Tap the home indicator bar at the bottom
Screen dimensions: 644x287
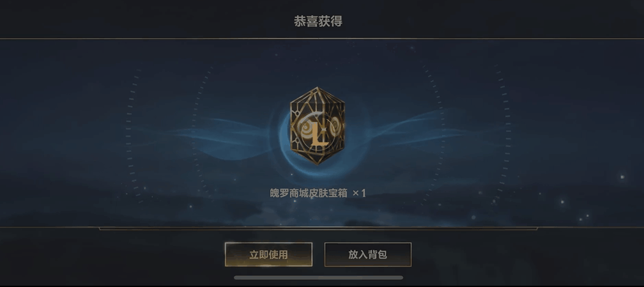click(x=318, y=277)
